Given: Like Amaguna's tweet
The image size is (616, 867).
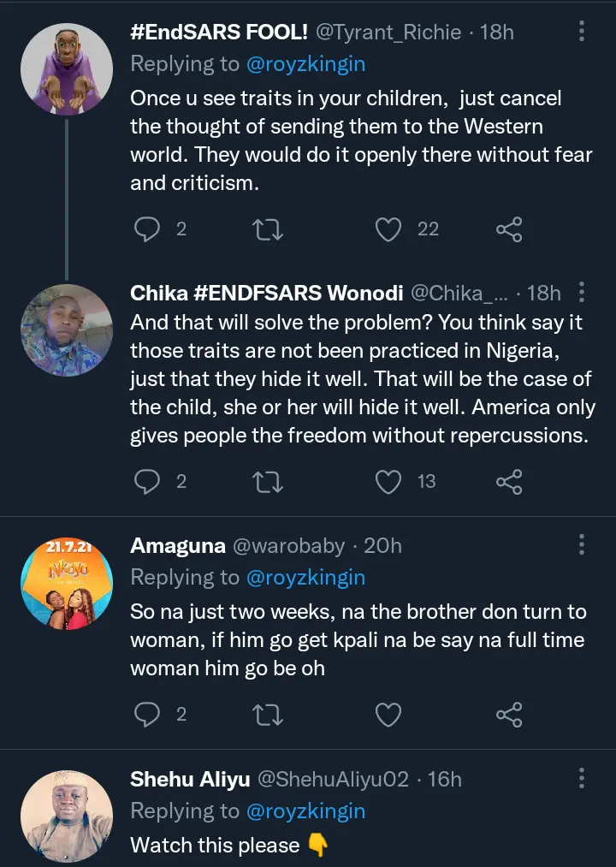Looking at the screenshot, I should pos(389,714).
